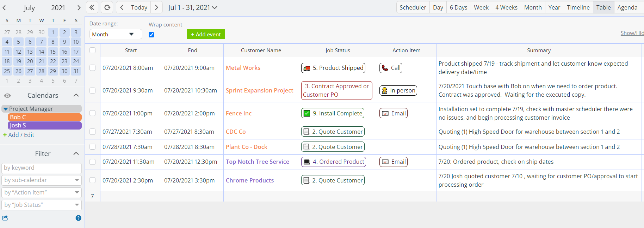
Task: Click the Quote Customer icon for Plant Co - Dock
Action: click(x=306, y=147)
